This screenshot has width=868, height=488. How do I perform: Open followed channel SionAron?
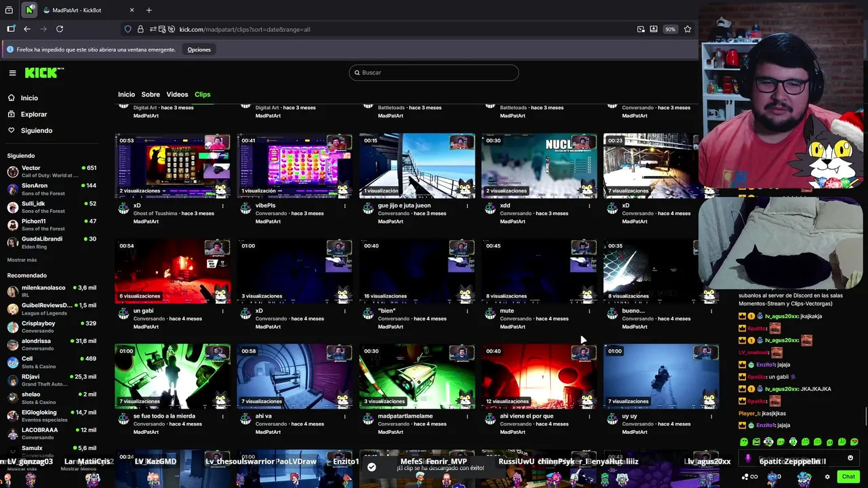[x=52, y=189]
